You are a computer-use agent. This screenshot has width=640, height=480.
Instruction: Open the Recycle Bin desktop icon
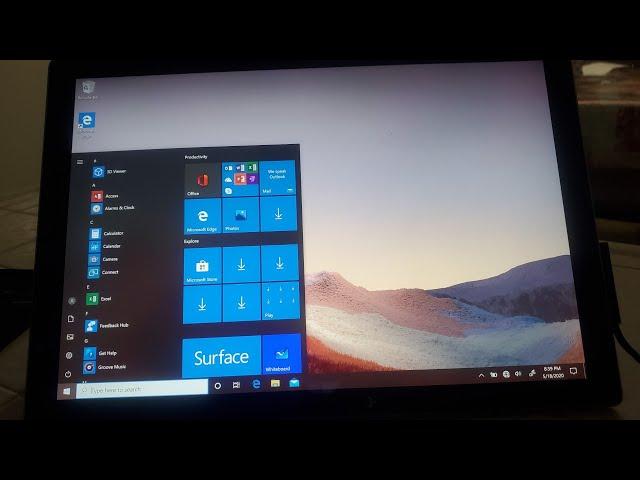[x=88, y=91]
